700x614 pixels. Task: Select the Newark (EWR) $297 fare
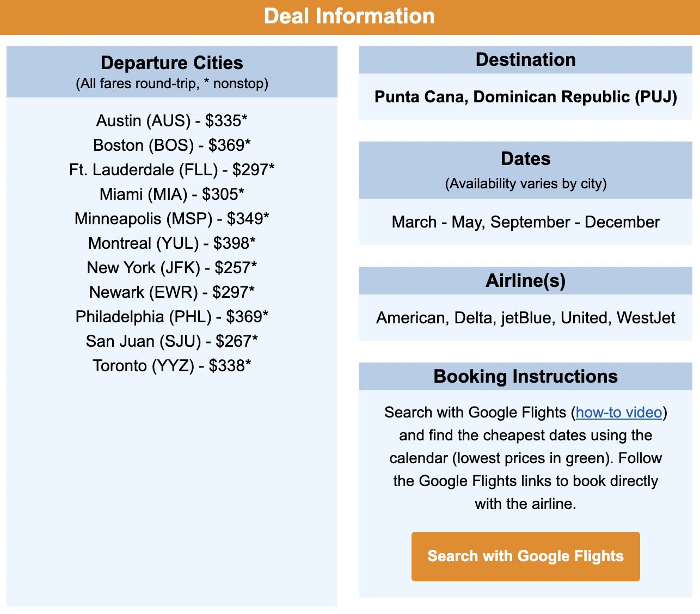(x=171, y=292)
